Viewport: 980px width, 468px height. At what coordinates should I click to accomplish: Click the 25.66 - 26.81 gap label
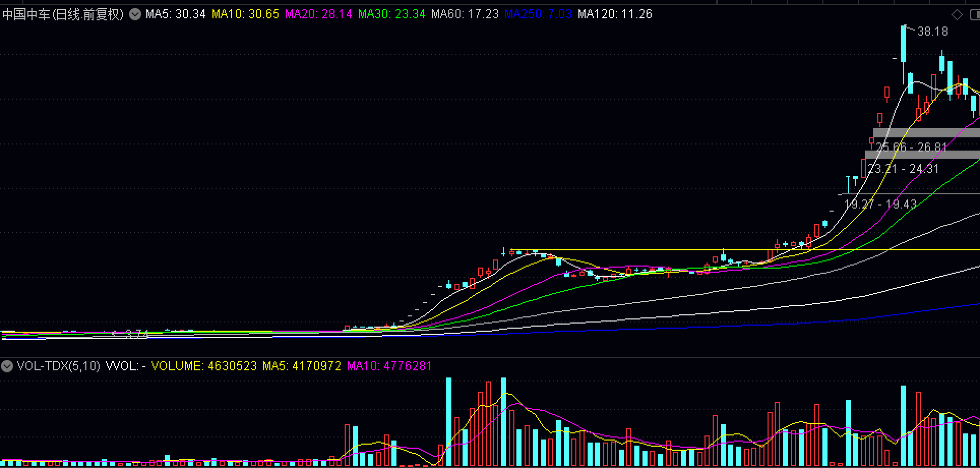(912, 147)
